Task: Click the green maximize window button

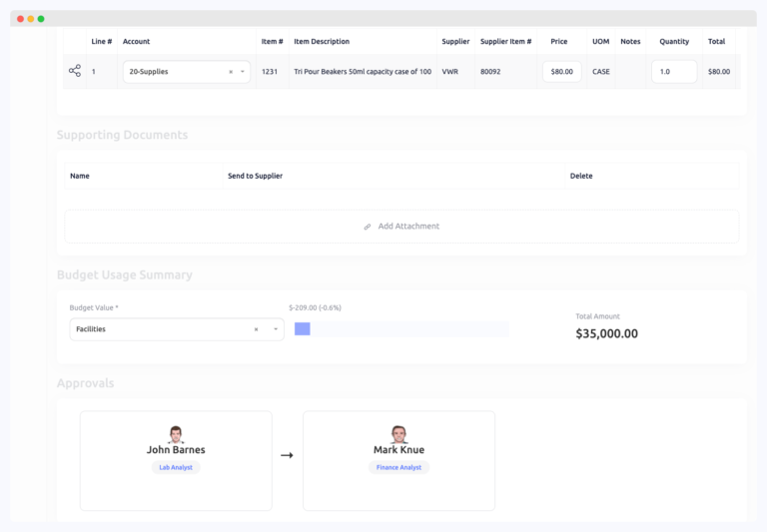Action: tap(41, 19)
